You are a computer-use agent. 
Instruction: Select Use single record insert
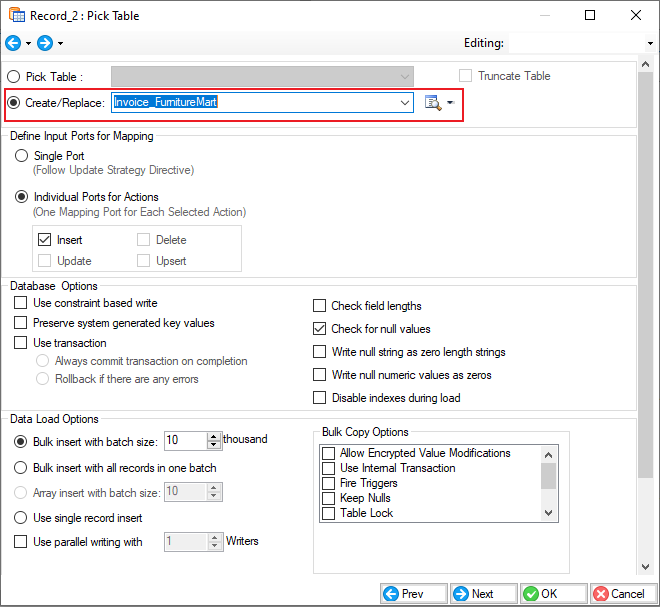pos(20,518)
